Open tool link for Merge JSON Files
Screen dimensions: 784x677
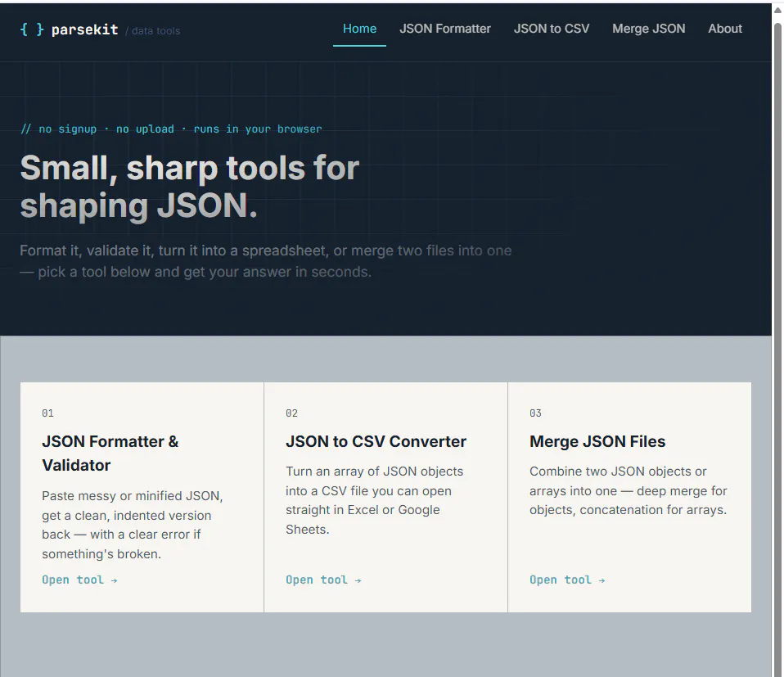click(567, 580)
